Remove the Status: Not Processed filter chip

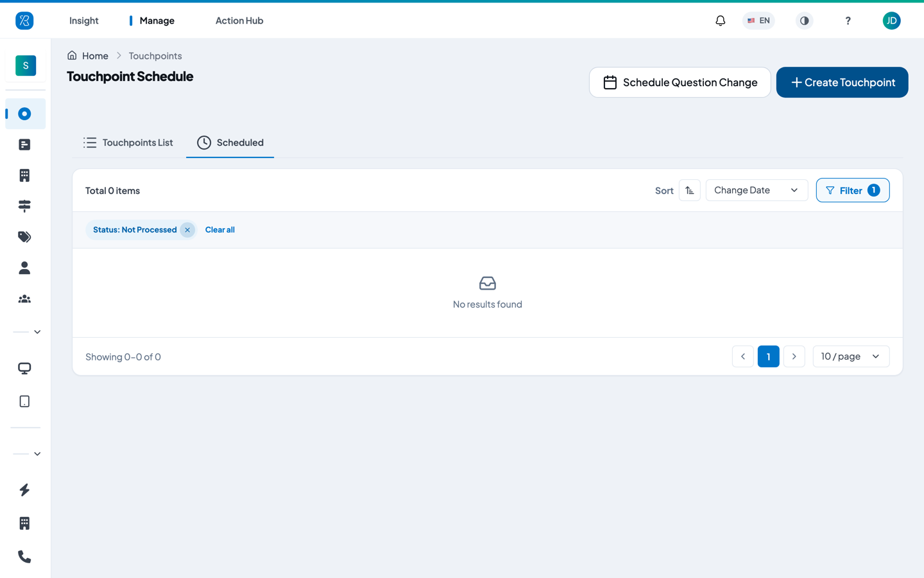pyautogui.click(x=187, y=230)
